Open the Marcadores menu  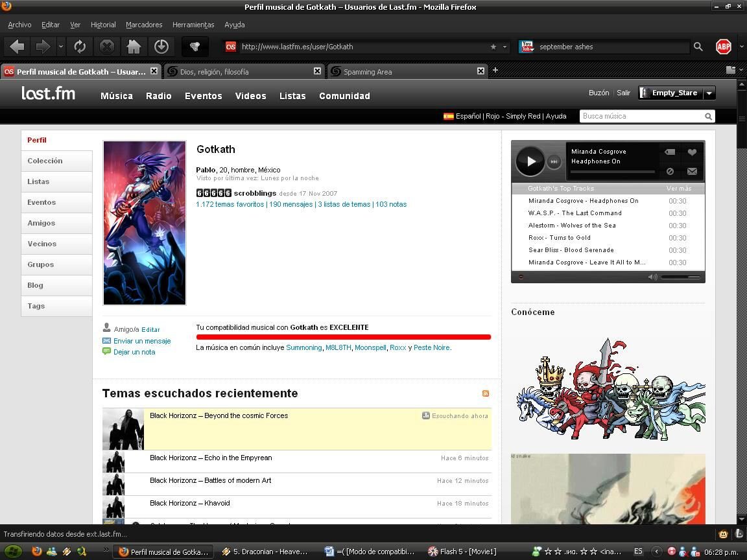point(144,25)
